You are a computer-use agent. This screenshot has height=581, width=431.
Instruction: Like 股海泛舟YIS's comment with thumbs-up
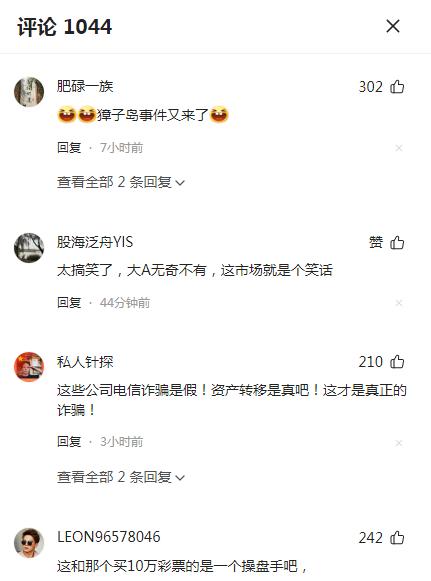click(x=397, y=243)
